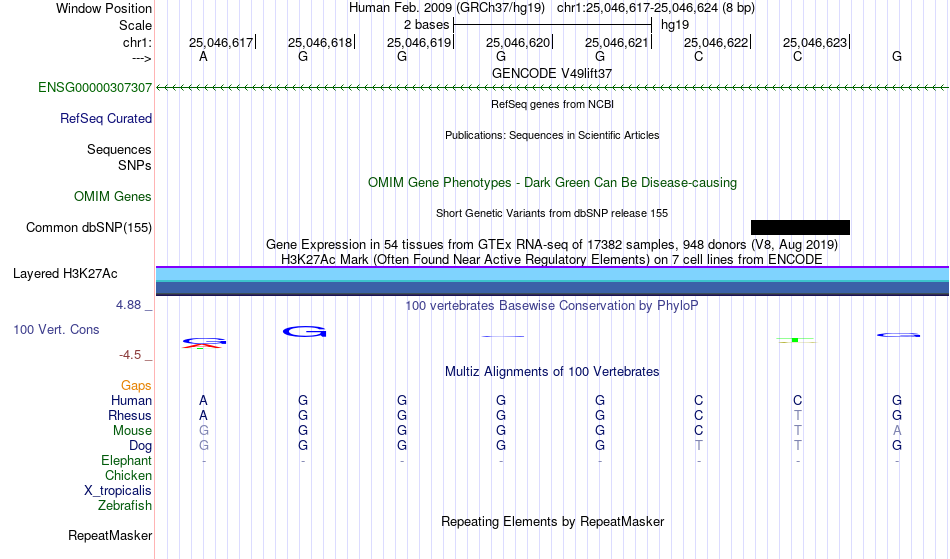Click the Scale label
Image resolution: width=950 pixels, height=559 pixels.
[x=136, y=25]
